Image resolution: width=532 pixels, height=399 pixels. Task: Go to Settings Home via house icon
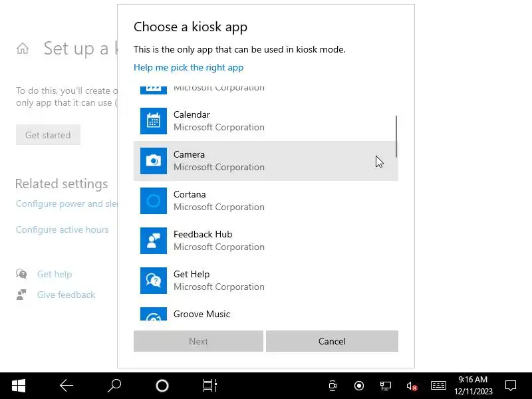pos(23,48)
